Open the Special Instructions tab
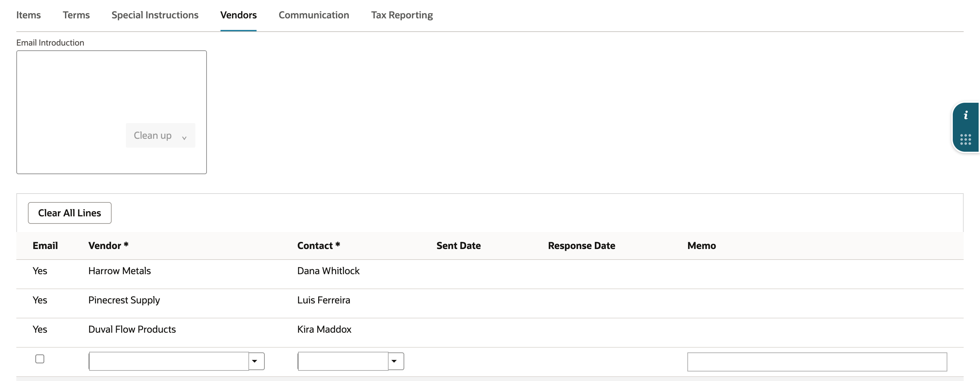 pos(155,15)
